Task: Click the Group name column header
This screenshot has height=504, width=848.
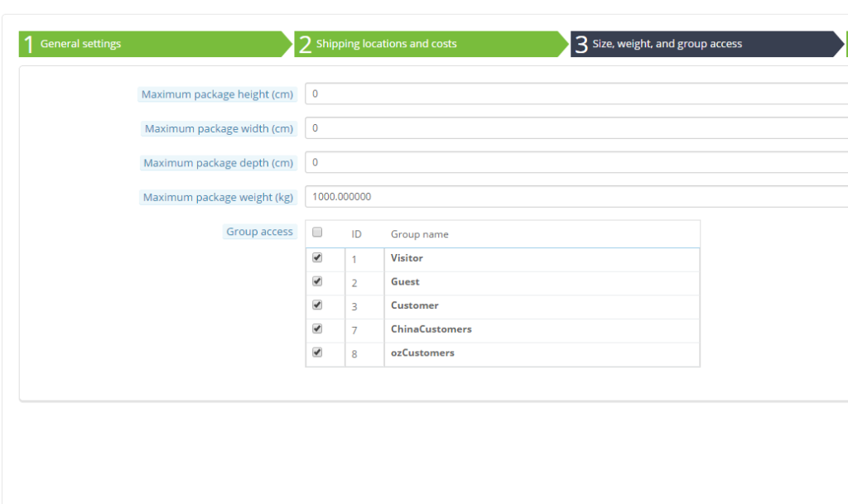Action: tap(418, 234)
